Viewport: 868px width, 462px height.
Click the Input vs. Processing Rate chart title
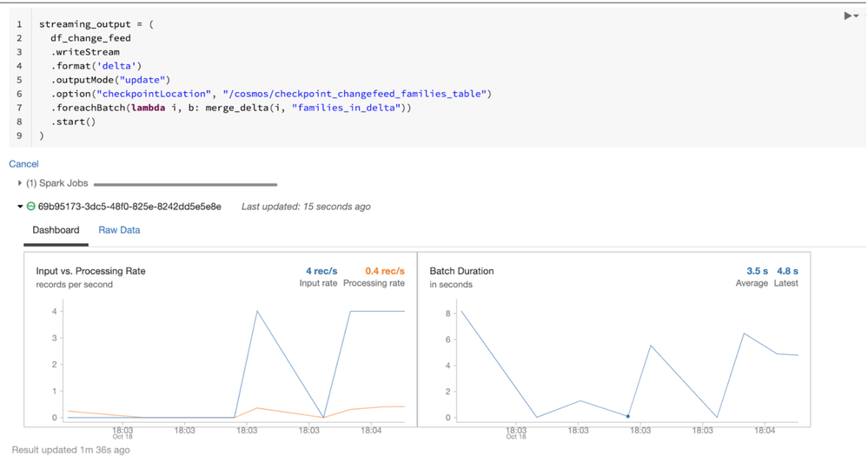[90, 271]
